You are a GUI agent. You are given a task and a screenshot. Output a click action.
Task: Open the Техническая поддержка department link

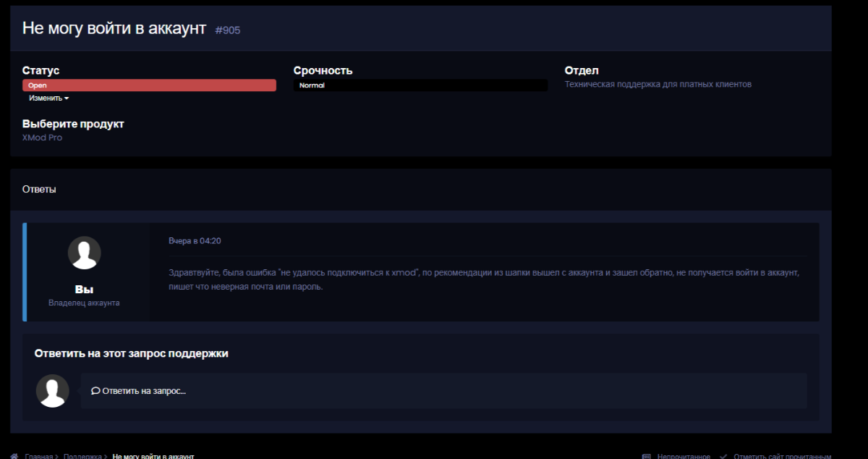[658, 85]
